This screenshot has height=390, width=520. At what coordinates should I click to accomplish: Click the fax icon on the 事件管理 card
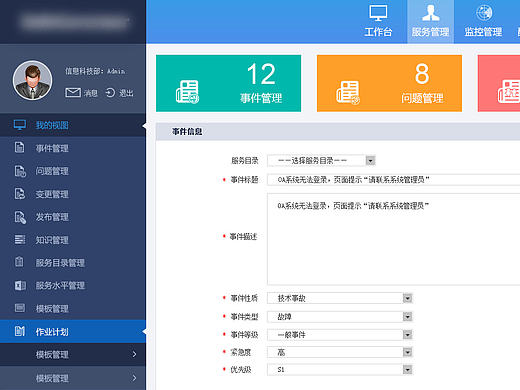187,92
